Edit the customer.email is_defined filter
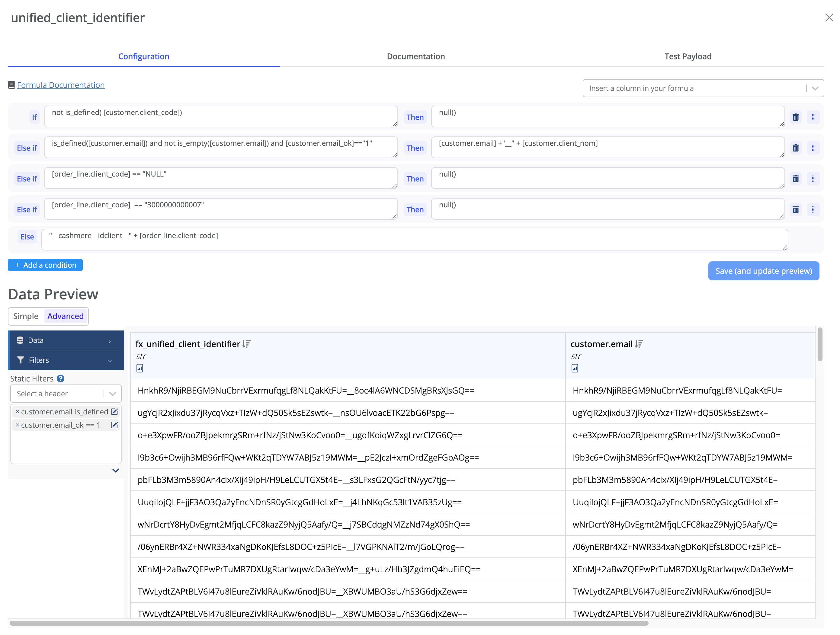Screen dimensions: 840x635 tap(114, 411)
